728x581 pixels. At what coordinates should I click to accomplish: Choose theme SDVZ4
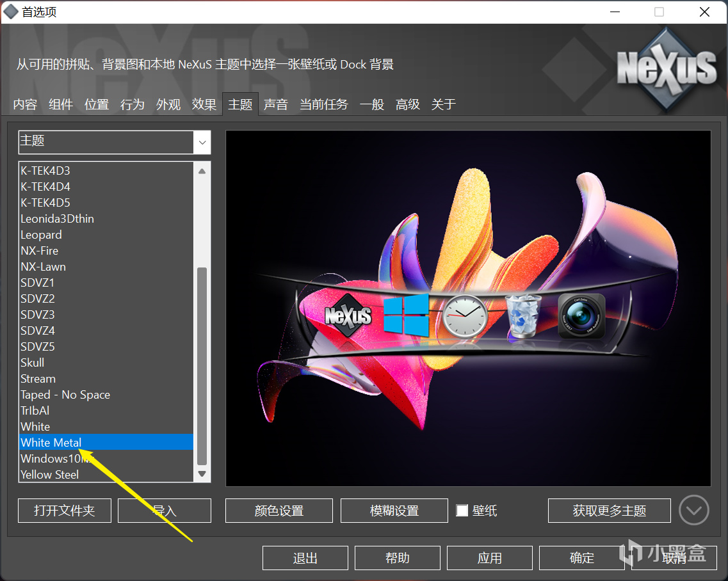(x=106, y=330)
